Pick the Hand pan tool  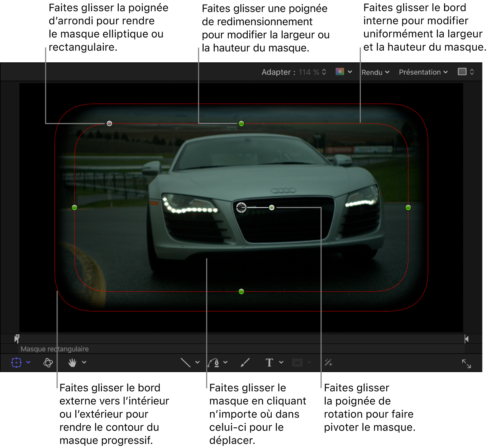tap(72, 362)
